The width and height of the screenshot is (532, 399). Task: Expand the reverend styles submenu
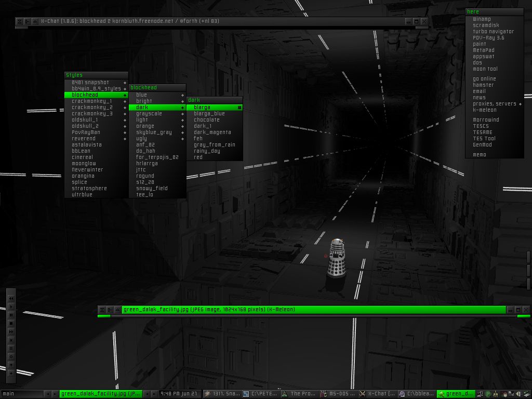(x=96, y=138)
